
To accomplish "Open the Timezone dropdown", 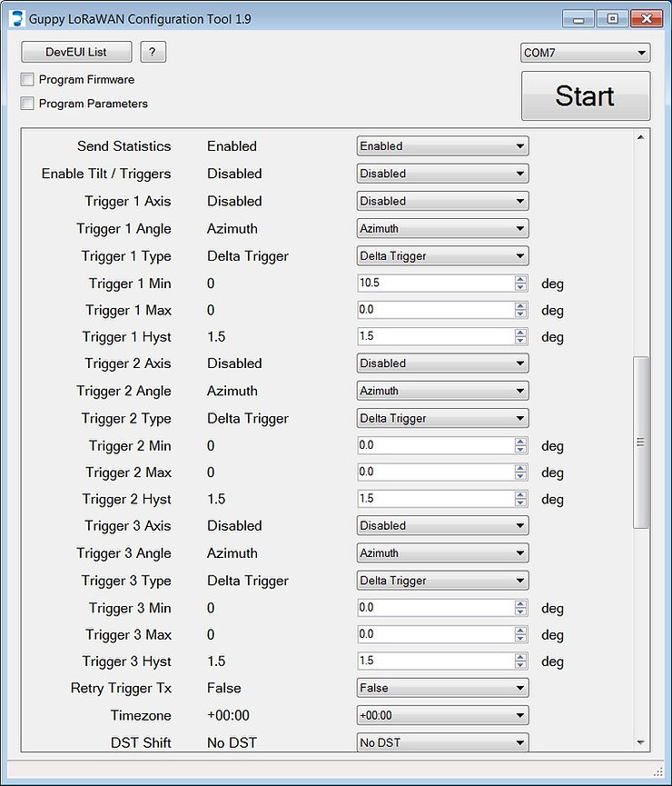I will [x=442, y=715].
